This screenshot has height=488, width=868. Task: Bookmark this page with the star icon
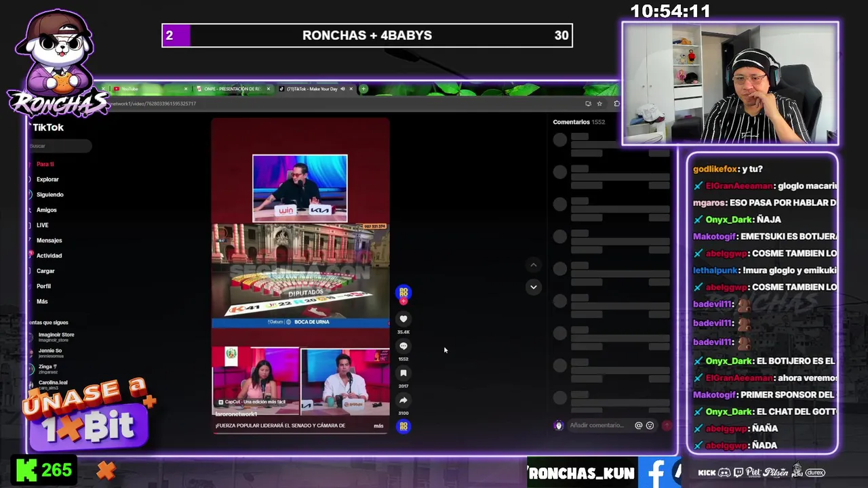(599, 104)
